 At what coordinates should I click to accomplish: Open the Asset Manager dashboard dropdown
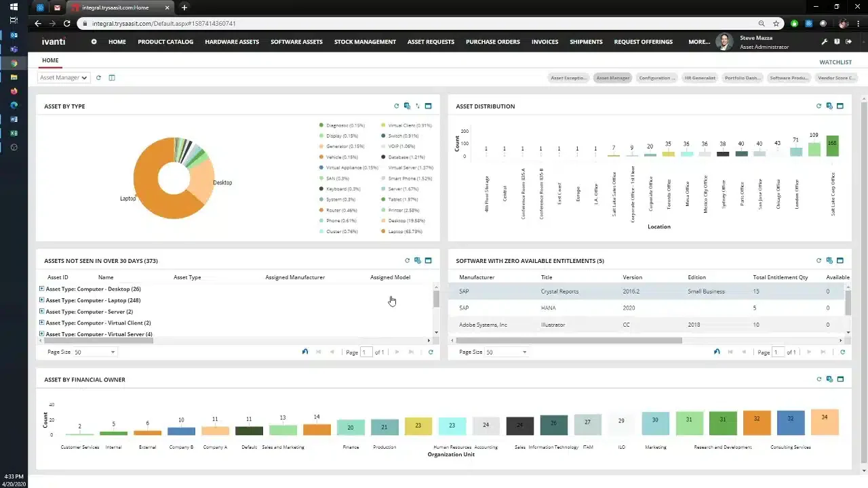(64, 77)
